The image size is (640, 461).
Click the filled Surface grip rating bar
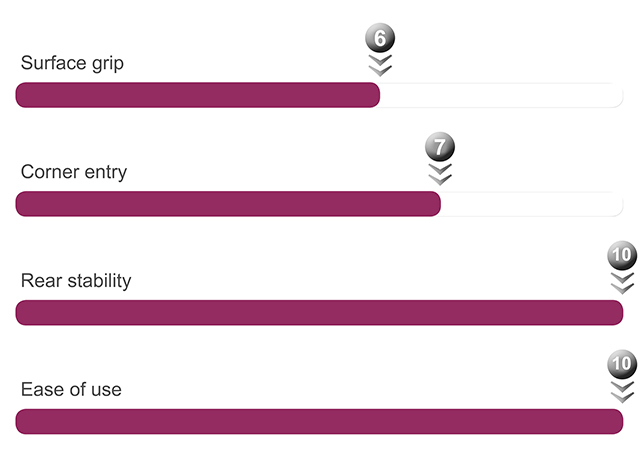pyautogui.click(x=198, y=95)
